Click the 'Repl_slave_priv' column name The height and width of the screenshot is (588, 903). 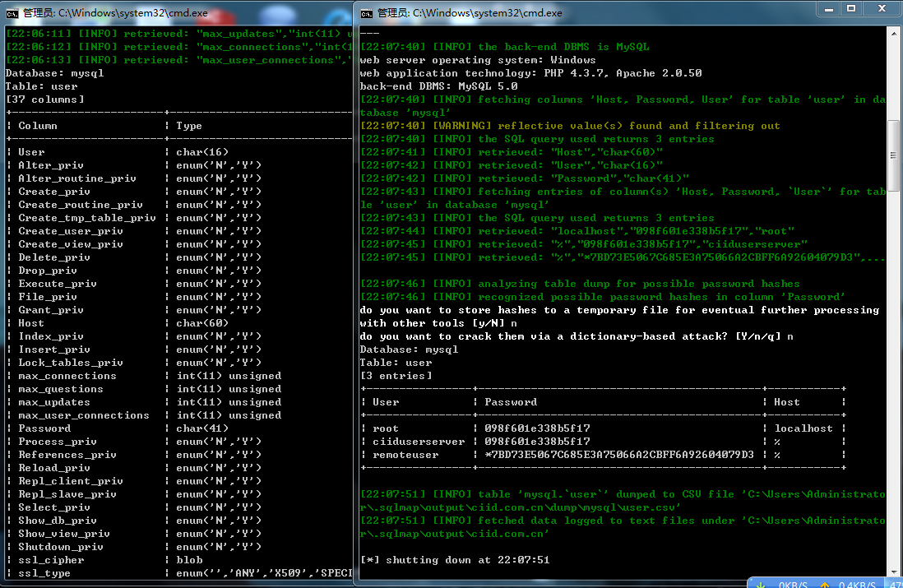[x=67, y=494]
